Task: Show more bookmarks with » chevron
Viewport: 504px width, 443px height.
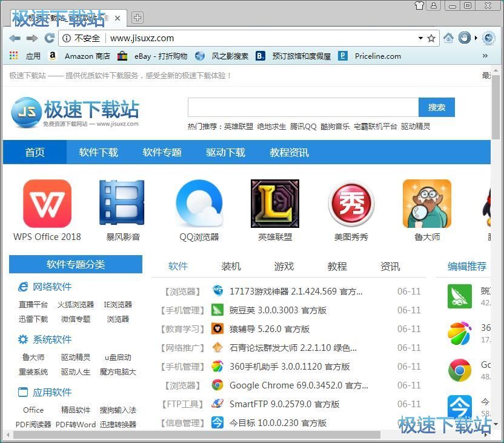Action: click(x=485, y=56)
